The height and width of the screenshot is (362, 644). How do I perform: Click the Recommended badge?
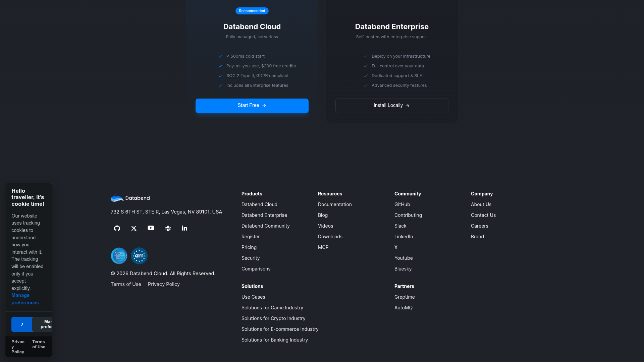252,11
